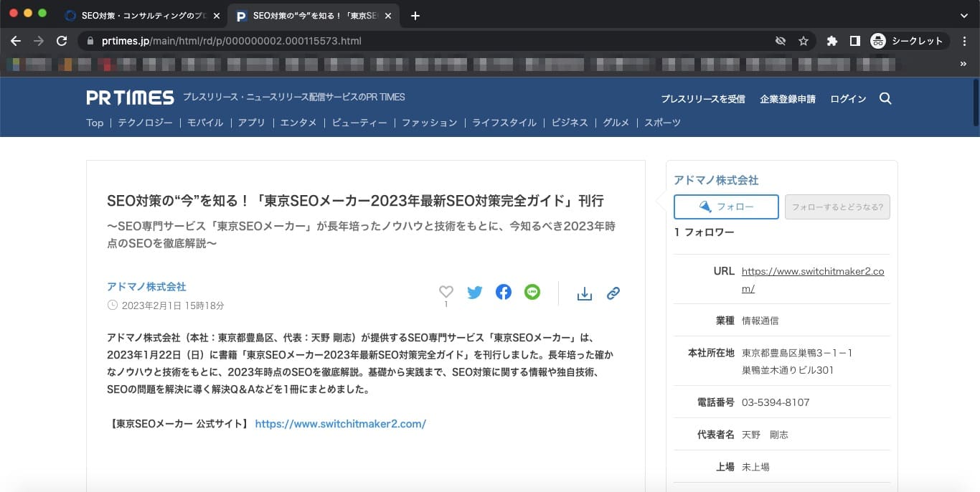Image resolution: width=980 pixels, height=492 pixels.
Task: Close the SEO対策・コンサルティング tab
Action: coord(217,16)
